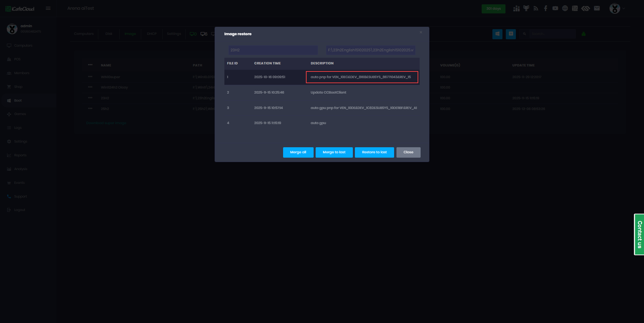Viewport: 644px width, 323px height.
Task: Click the RSS feed icon in the header
Action: click(536, 8)
